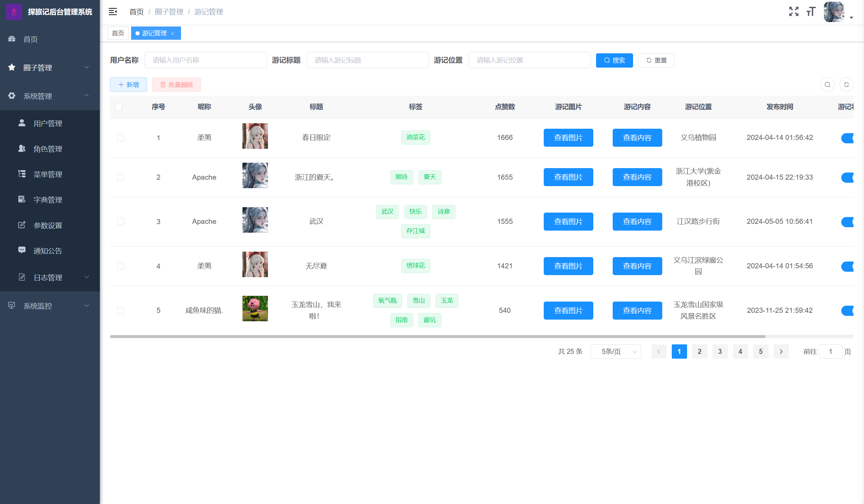
Task: Enter fullscreen mode via the expand icon
Action: pos(793,12)
